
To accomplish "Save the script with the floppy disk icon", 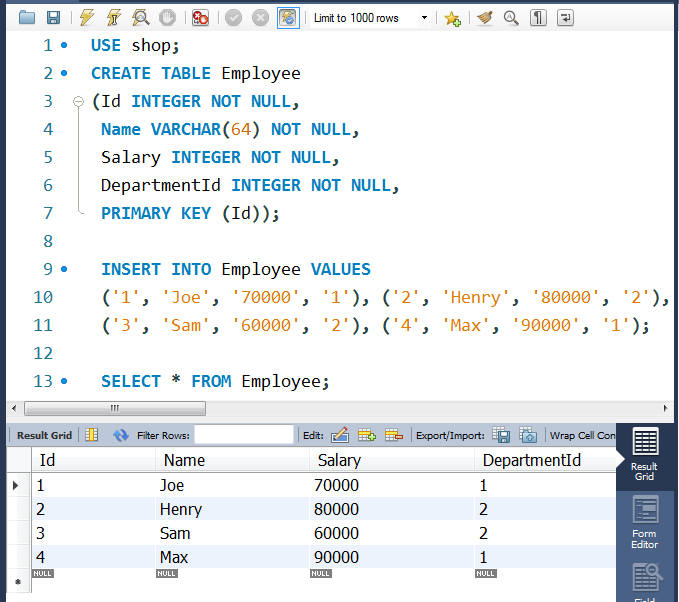I will [x=53, y=18].
